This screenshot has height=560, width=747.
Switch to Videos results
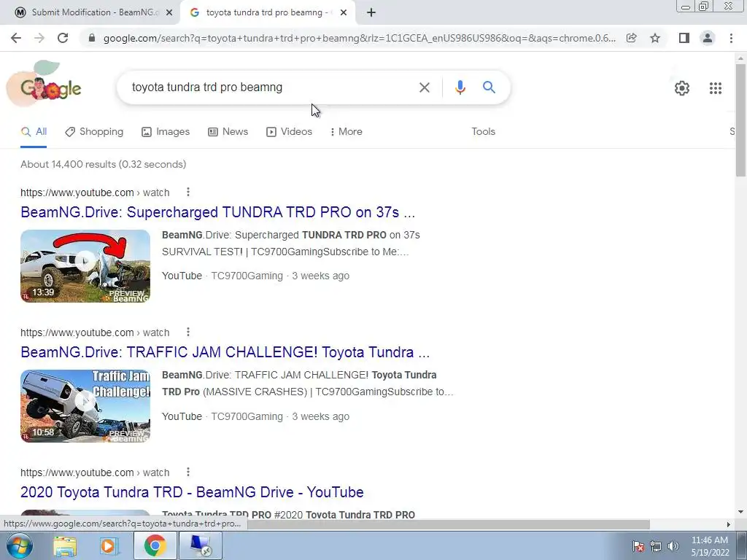[x=289, y=132]
